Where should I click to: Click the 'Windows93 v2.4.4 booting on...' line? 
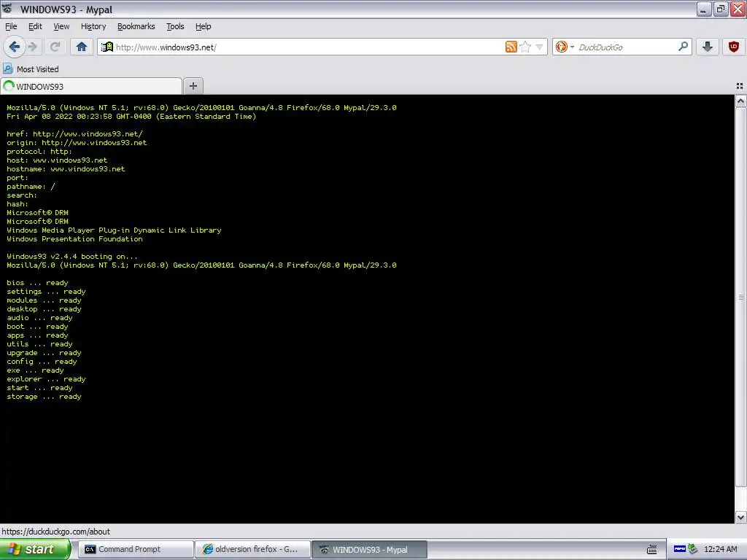click(x=72, y=256)
